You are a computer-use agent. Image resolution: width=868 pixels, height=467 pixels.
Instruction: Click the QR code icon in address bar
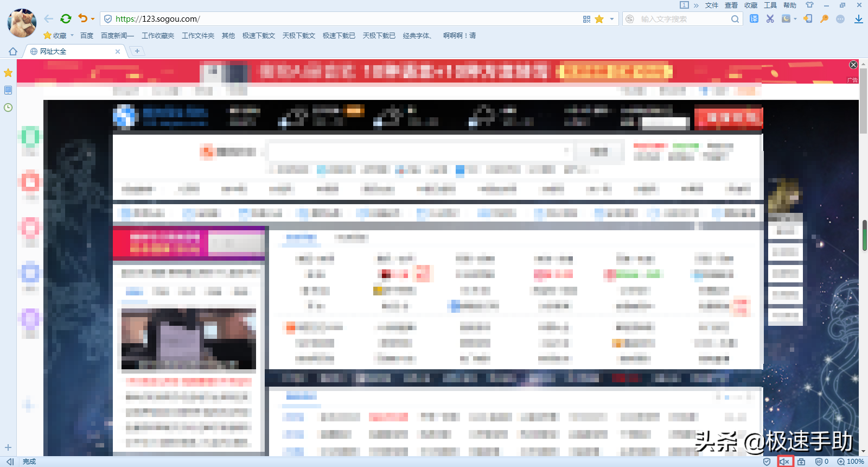pos(586,19)
